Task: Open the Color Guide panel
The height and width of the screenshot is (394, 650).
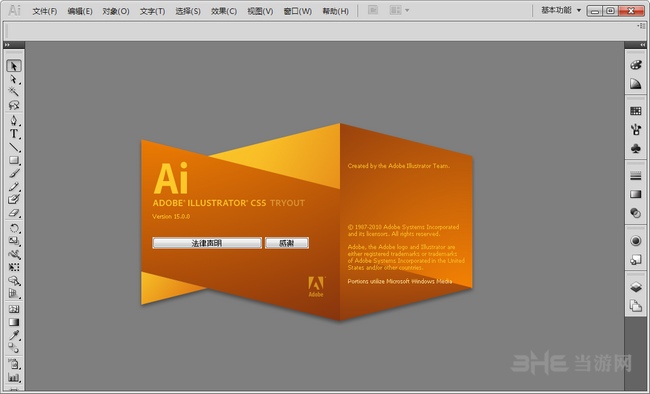Action: coord(636,84)
